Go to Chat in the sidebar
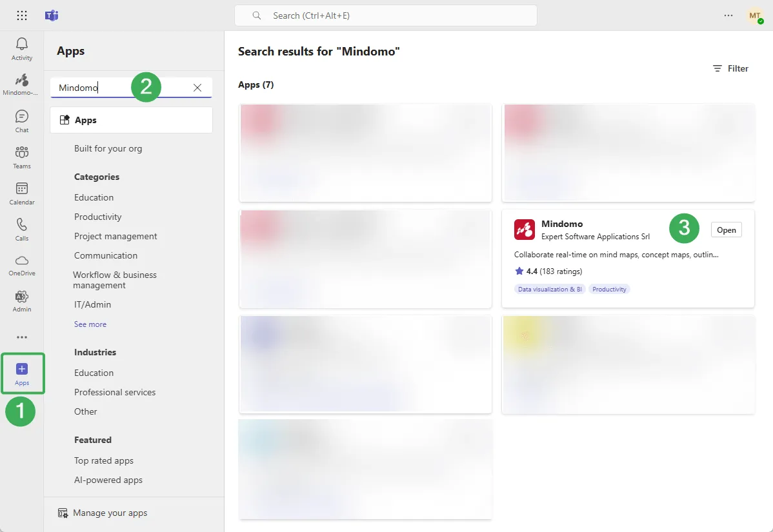The height and width of the screenshot is (532, 773). point(22,116)
